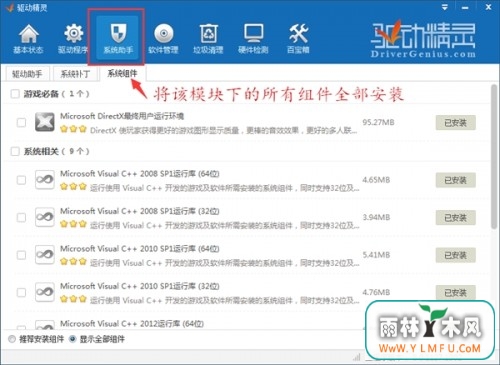The width and height of the screenshot is (500, 365).
Task: Click the 系统相关 (9个) group heading
Action: [56, 151]
